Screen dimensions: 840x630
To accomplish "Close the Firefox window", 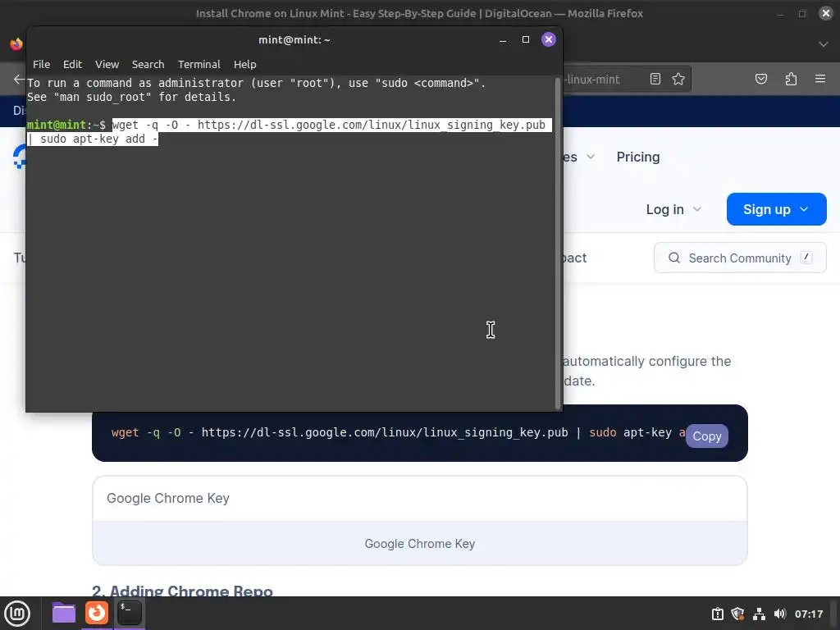I will 825,13.
